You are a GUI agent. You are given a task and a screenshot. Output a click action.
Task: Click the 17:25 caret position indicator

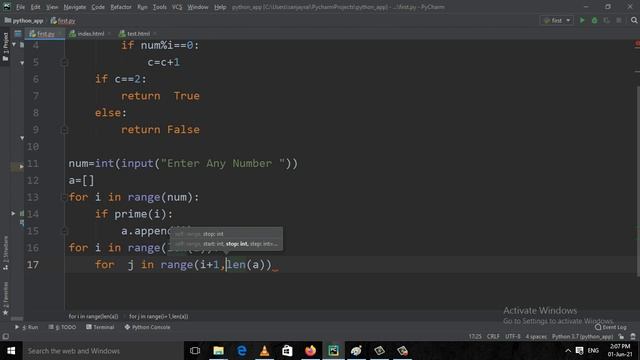[x=475, y=337]
